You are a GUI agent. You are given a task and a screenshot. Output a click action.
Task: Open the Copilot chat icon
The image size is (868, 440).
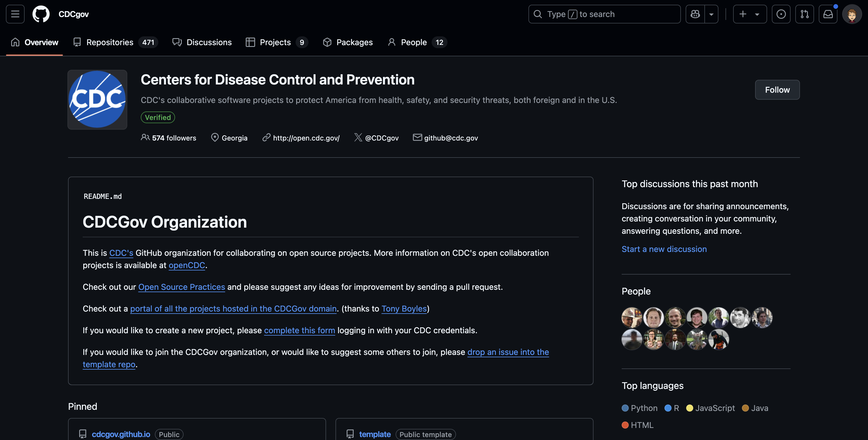click(x=695, y=14)
